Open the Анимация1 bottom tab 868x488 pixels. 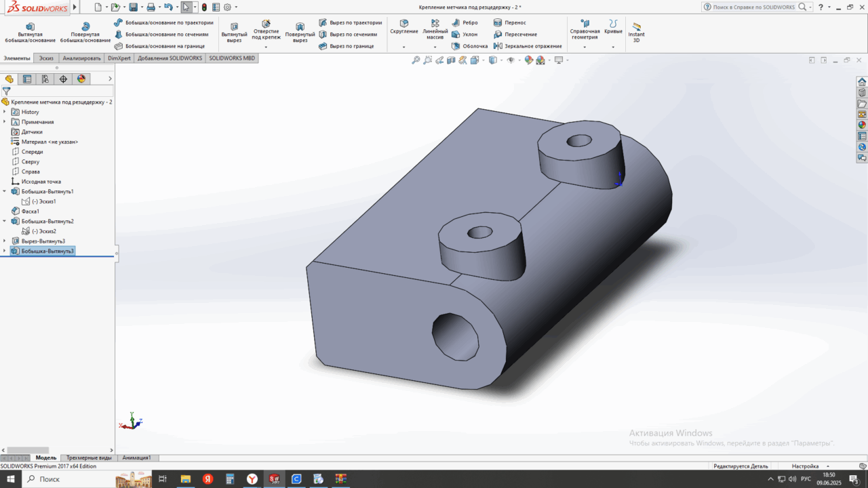(x=136, y=457)
